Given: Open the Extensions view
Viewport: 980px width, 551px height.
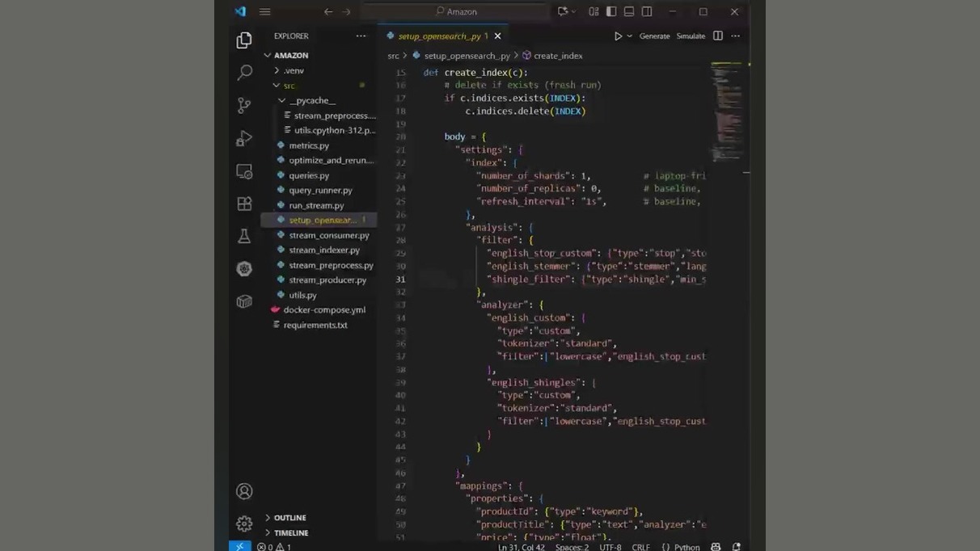Looking at the screenshot, I should [x=244, y=204].
